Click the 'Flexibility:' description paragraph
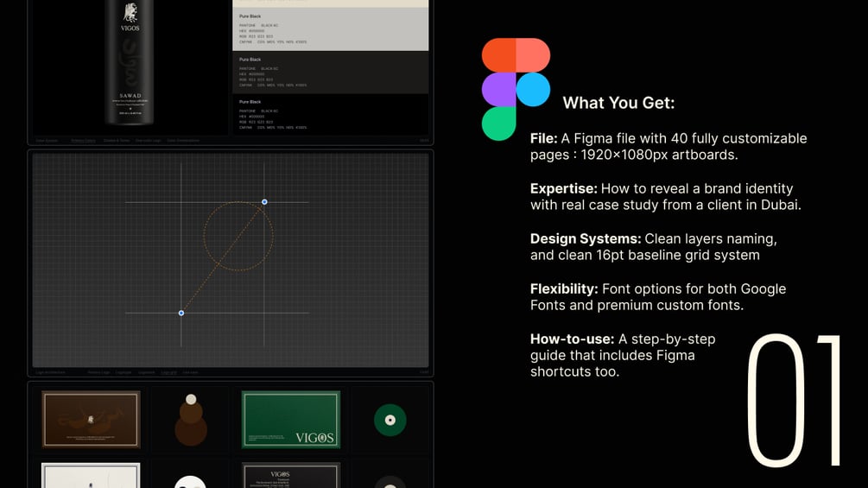 657,297
